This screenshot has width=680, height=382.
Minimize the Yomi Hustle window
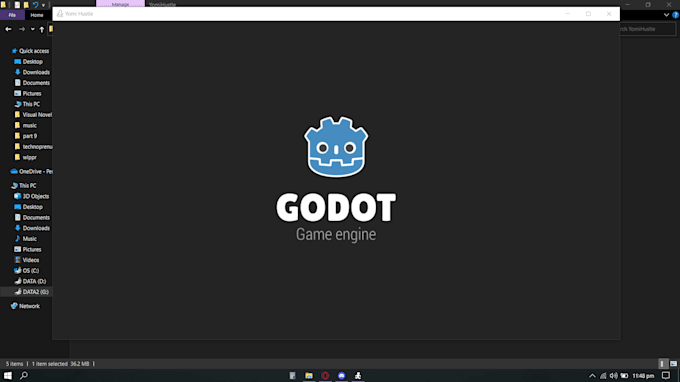point(567,14)
